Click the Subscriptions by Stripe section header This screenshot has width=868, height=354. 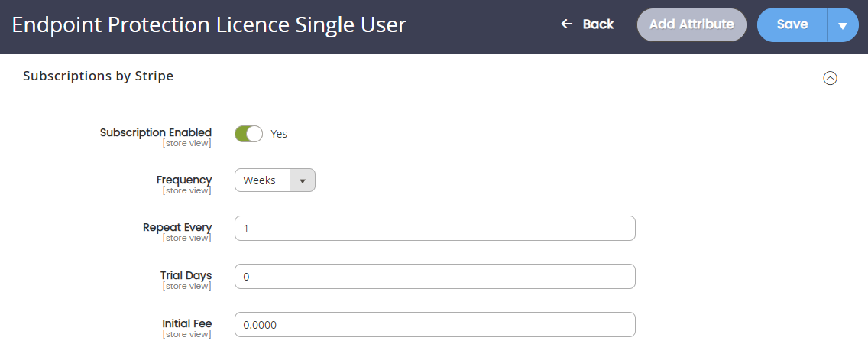point(98,76)
